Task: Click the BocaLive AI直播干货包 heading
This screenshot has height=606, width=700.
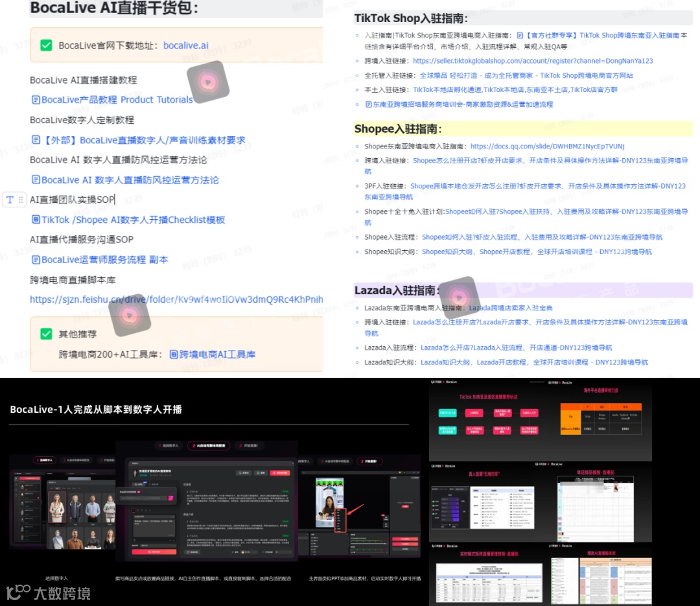Action: tap(114, 8)
